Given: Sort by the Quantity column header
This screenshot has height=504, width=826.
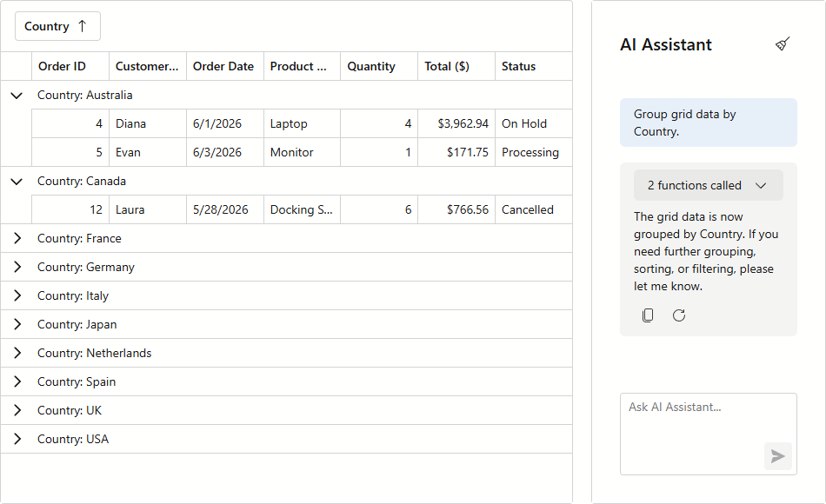Looking at the screenshot, I should (379, 66).
